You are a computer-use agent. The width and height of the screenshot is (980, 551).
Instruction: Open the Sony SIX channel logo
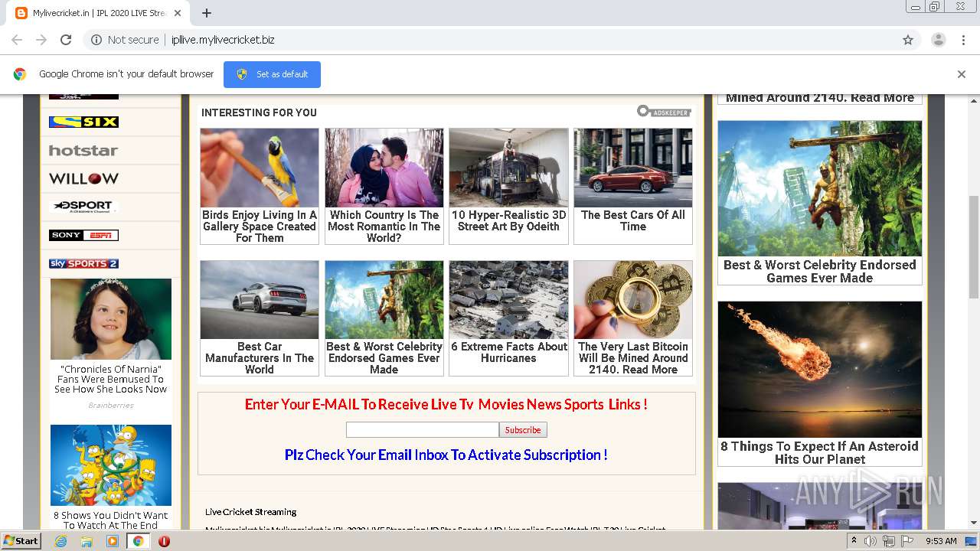pos(83,122)
